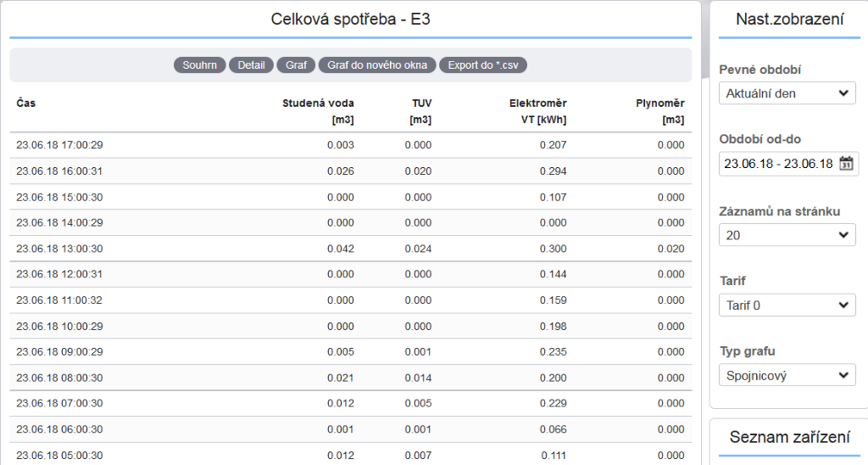
Task: Export data via Export do *.csv
Action: 483,64
